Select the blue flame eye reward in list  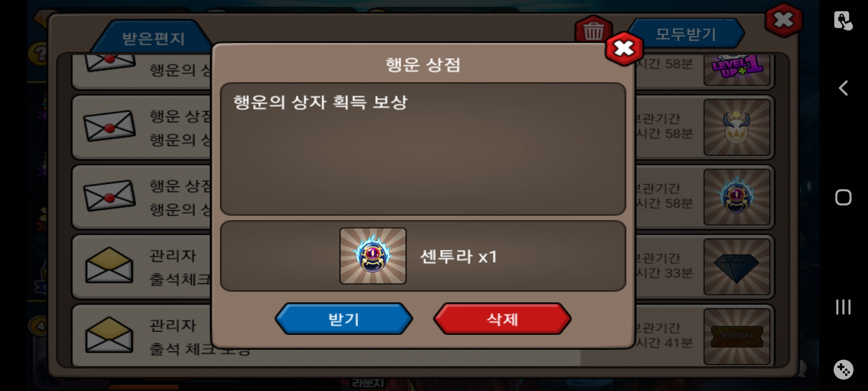737,197
